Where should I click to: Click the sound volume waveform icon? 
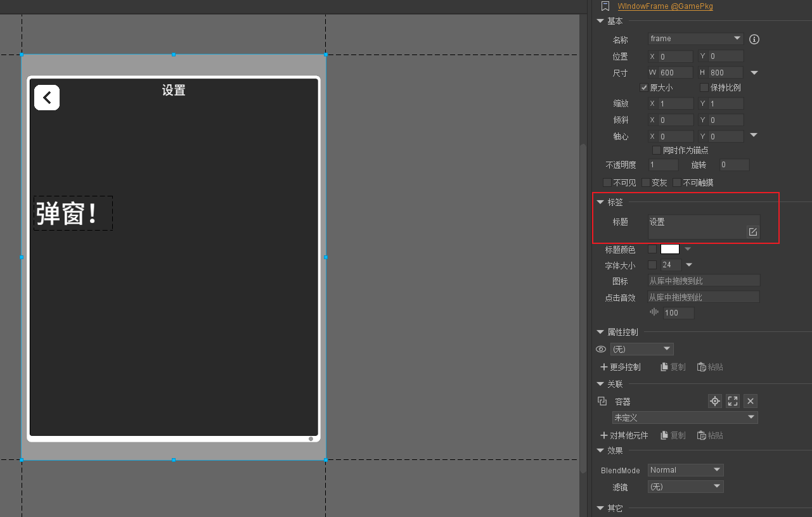[x=654, y=312]
